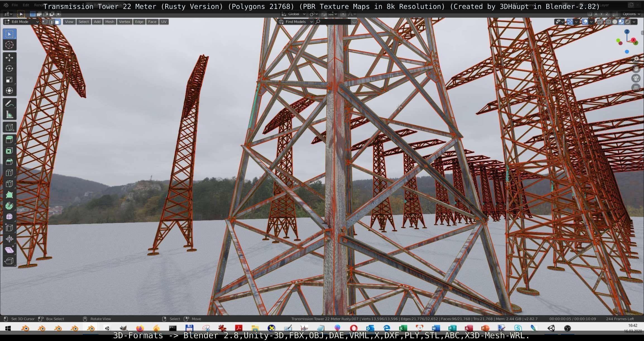Open Excel from the taskbar
This screenshot has height=341, width=644.
click(x=403, y=328)
